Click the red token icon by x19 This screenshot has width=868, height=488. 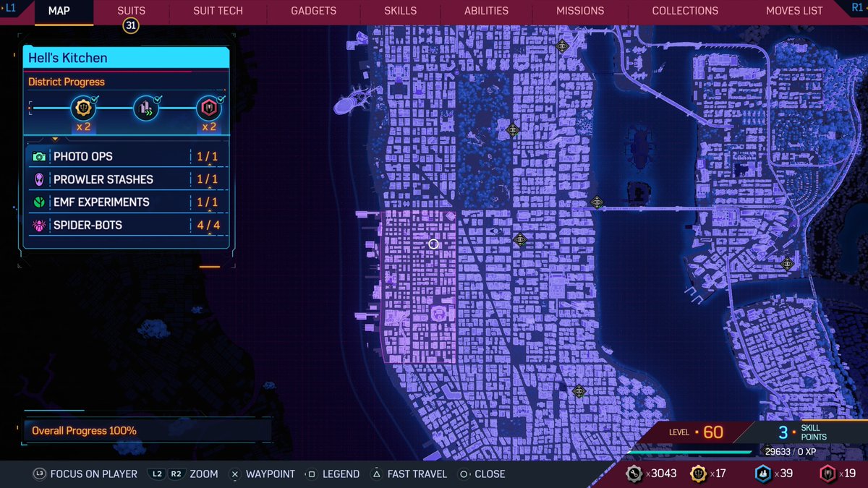(827, 474)
